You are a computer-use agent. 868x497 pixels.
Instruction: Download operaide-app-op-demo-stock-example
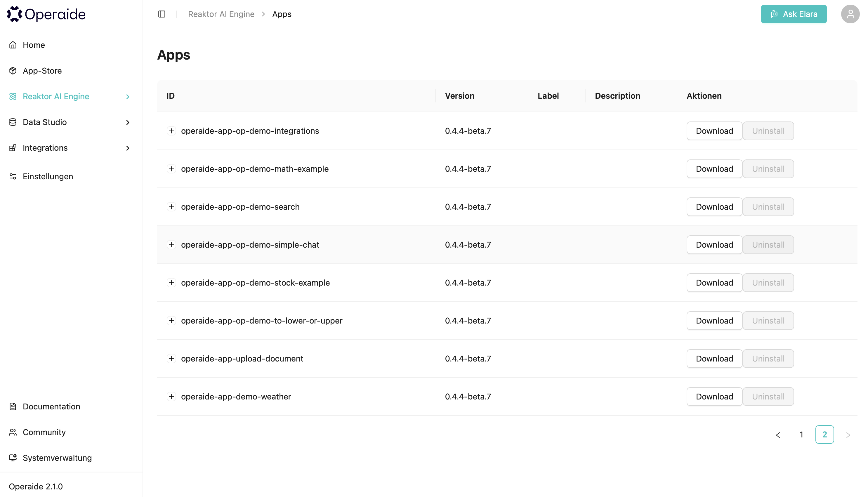click(x=714, y=283)
